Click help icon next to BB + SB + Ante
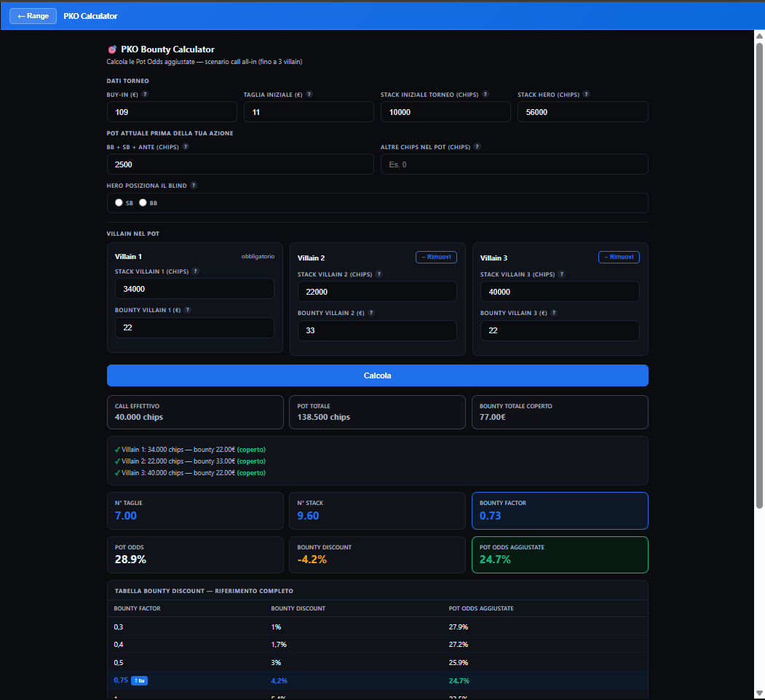The height and width of the screenshot is (700, 765). pos(186,146)
